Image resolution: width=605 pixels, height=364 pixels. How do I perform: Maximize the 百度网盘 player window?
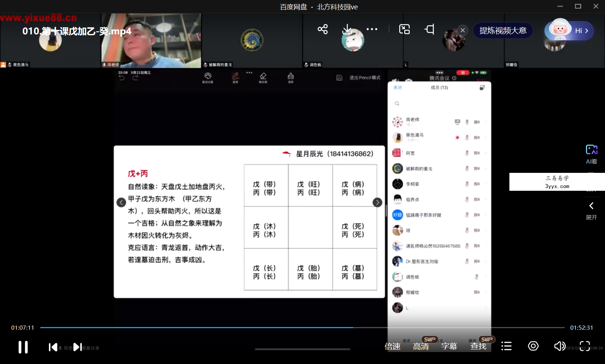pyautogui.click(x=578, y=6)
